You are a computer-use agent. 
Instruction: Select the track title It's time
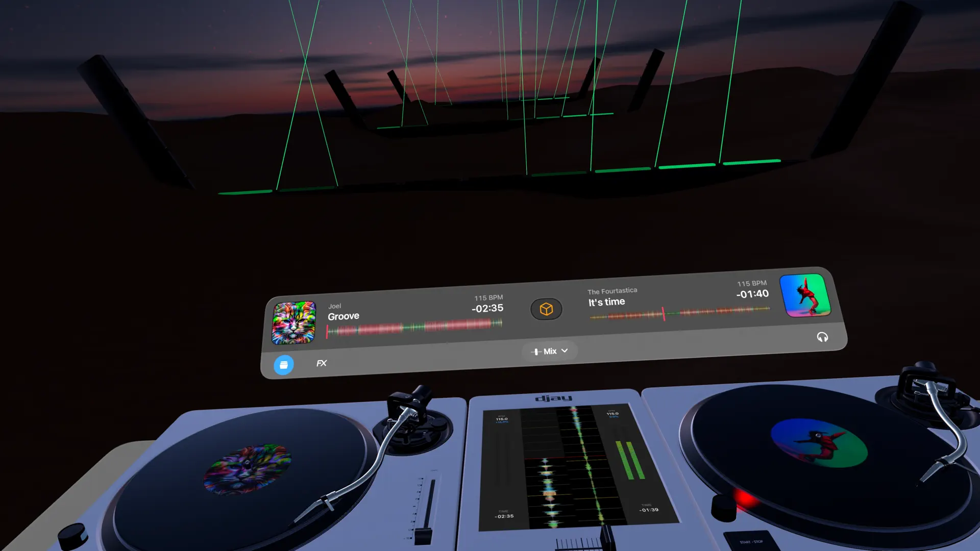click(x=606, y=301)
